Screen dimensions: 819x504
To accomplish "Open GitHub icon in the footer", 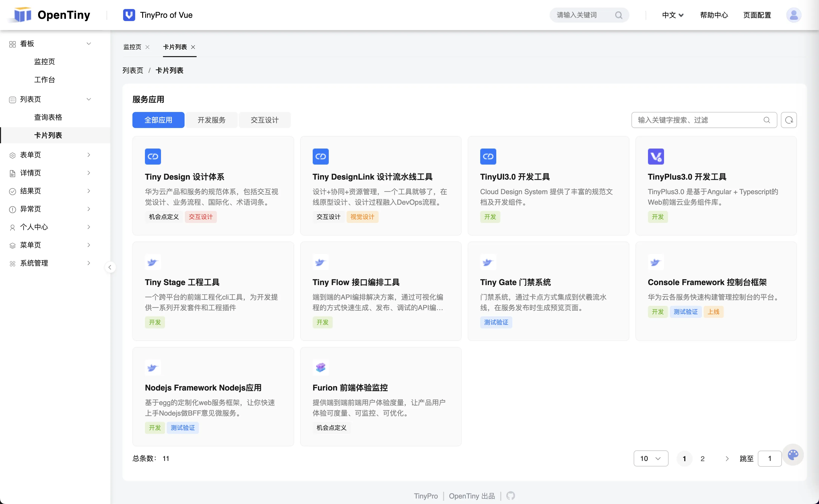I will click(x=510, y=496).
